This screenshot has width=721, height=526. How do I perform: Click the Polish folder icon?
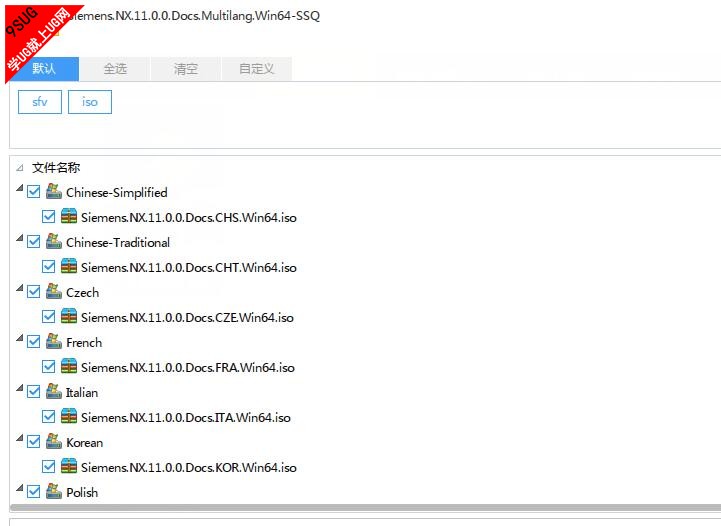[54, 492]
